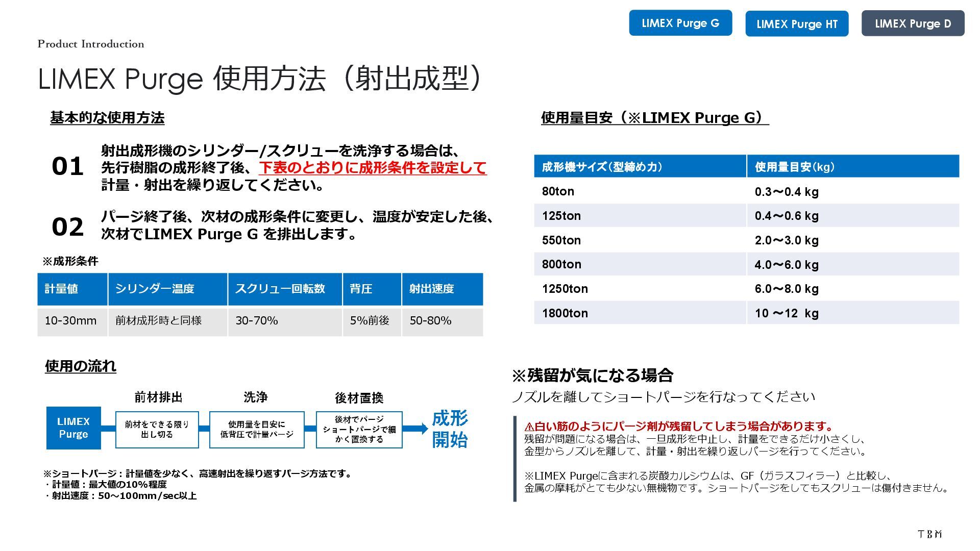Viewport: 980px width, 551px height.
Task: Click the 前材成形時と同様 cell
Action: (168, 321)
